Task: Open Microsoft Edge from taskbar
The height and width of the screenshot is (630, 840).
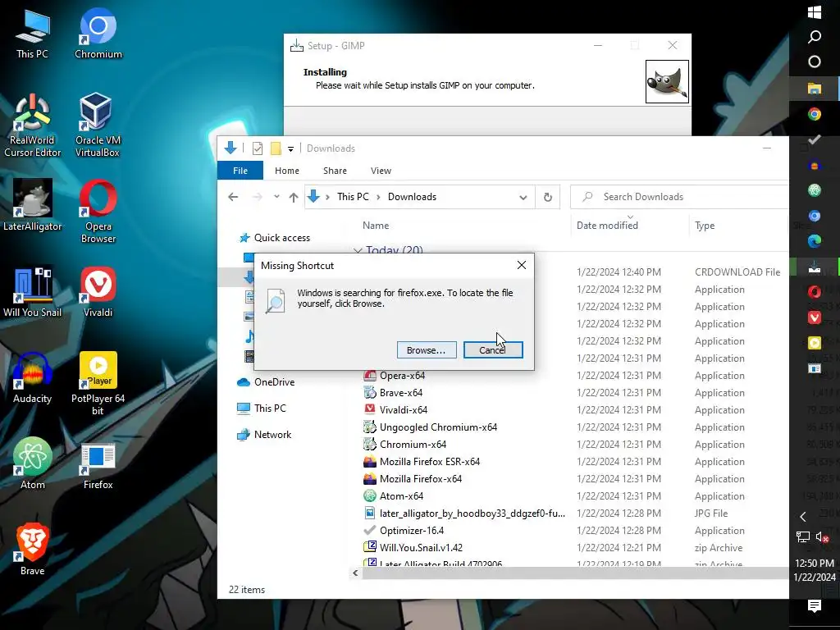Action: click(815, 241)
